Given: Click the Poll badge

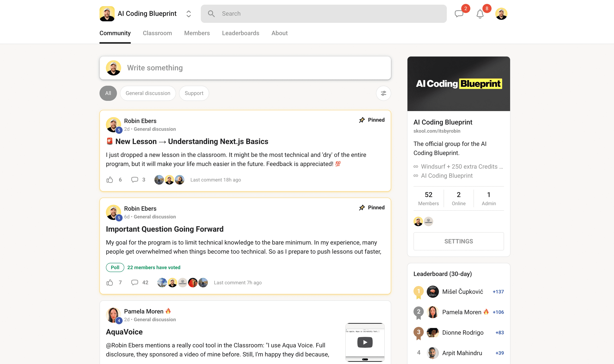Looking at the screenshot, I should [x=115, y=267].
